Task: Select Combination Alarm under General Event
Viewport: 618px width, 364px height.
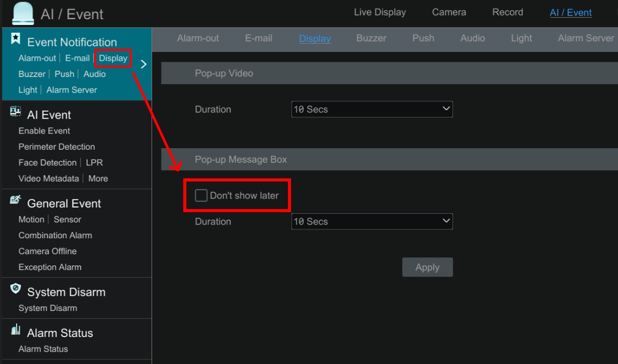Action: point(55,236)
